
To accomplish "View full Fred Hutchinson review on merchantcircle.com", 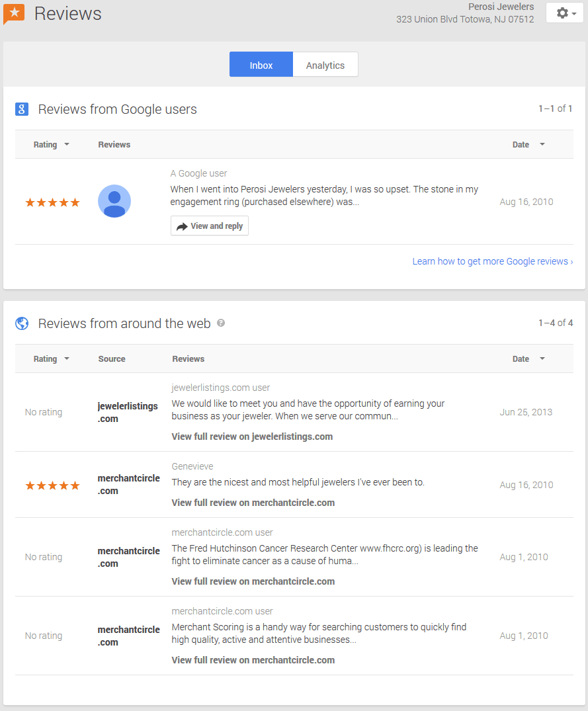I will [253, 582].
